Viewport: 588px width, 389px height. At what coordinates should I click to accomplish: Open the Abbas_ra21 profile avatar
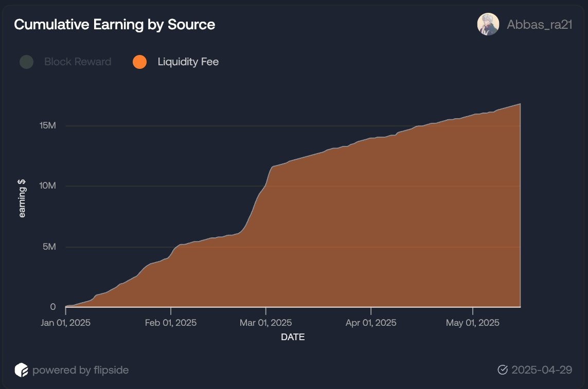488,24
